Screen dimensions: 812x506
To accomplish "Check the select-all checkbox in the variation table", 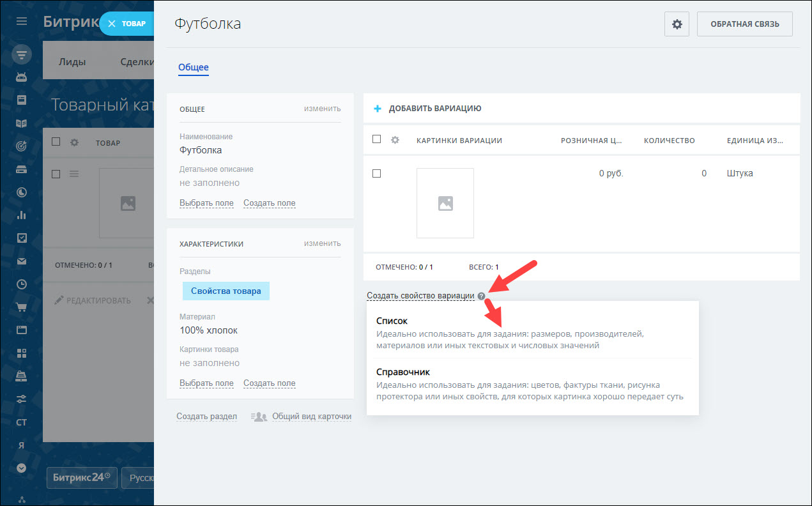I will 376,139.
